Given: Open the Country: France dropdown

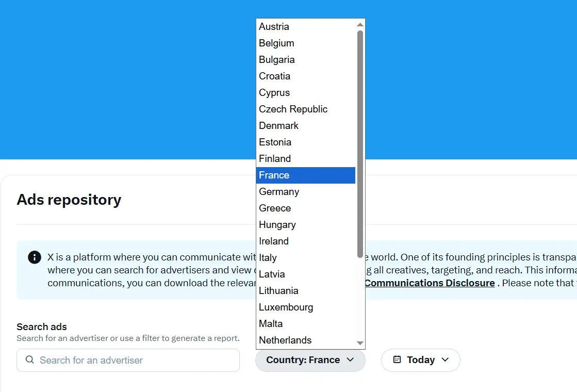Looking at the screenshot, I should [310, 360].
